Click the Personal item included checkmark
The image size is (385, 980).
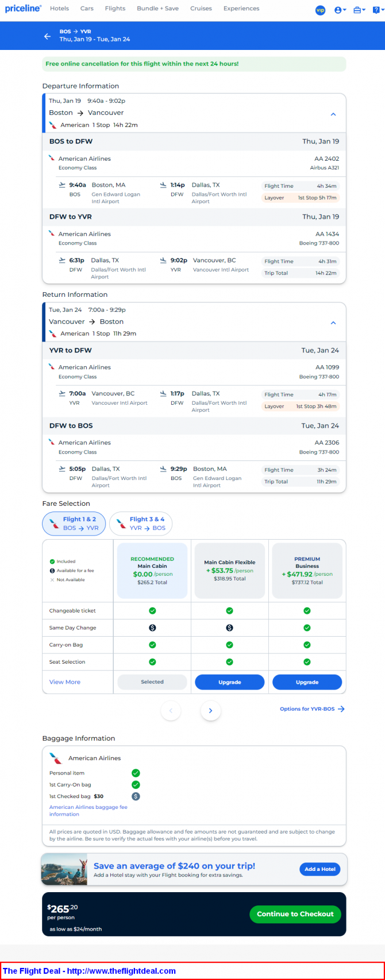pos(136,773)
